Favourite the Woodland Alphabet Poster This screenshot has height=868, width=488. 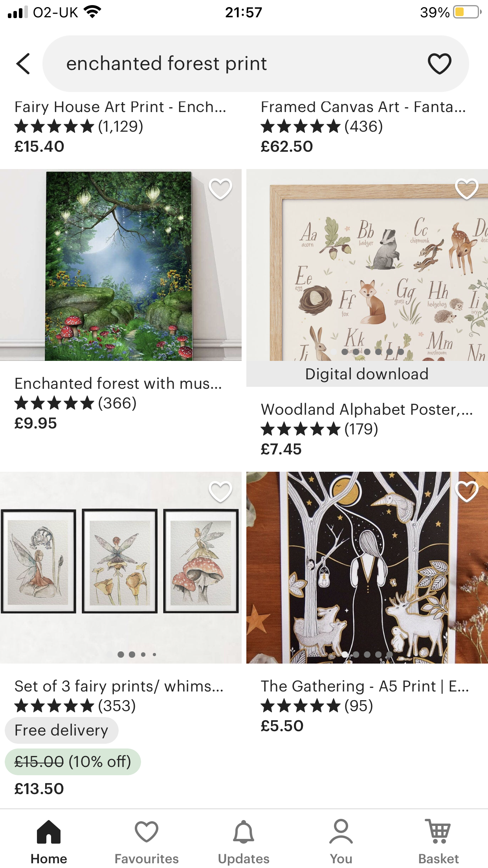466,189
